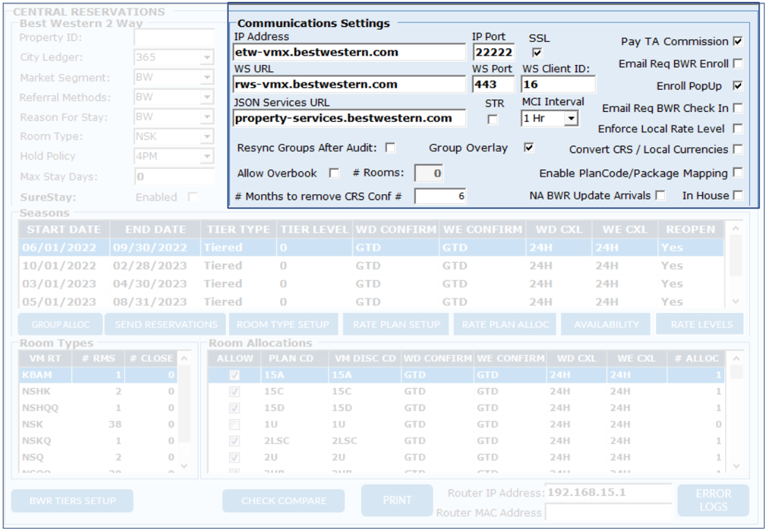Enable Allow Overbook checkbox
The image size is (768, 532).
(334, 173)
